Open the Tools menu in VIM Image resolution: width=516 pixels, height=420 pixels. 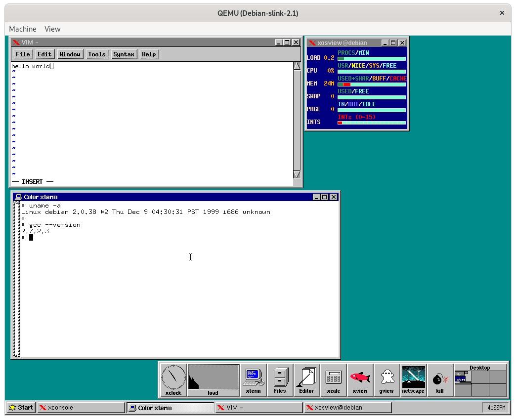(97, 54)
